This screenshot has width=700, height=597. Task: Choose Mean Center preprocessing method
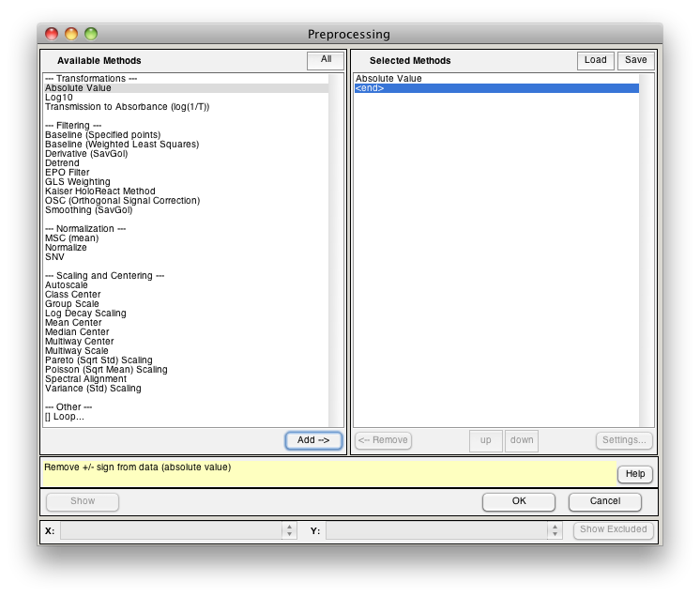point(73,323)
